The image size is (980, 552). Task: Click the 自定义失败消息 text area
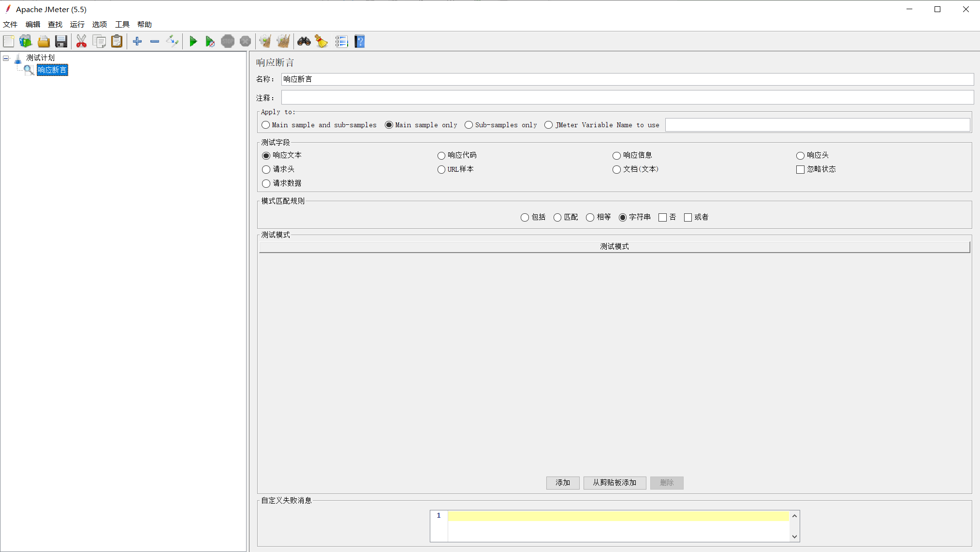[618, 526]
